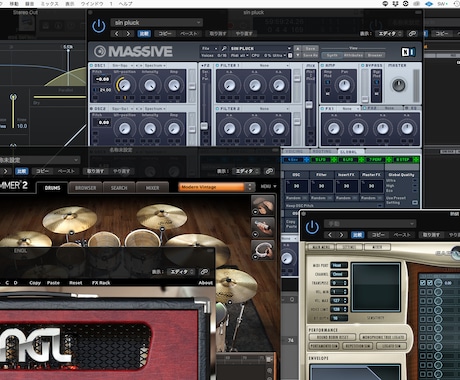Viewport: 460px width, 380px height.
Task: Select the hand percussion thumbnail in the drummer plugin
Action: point(263,205)
